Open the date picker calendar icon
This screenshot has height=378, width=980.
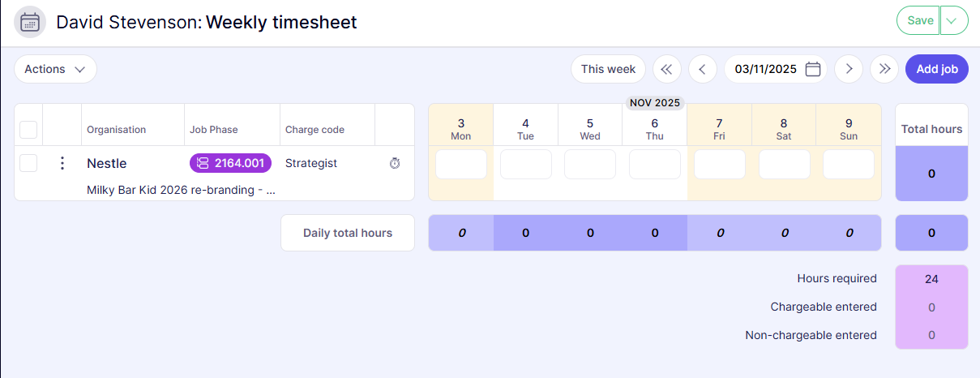(813, 69)
